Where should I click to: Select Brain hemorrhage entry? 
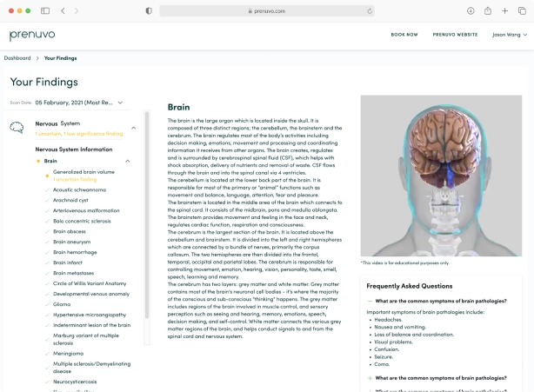point(75,252)
